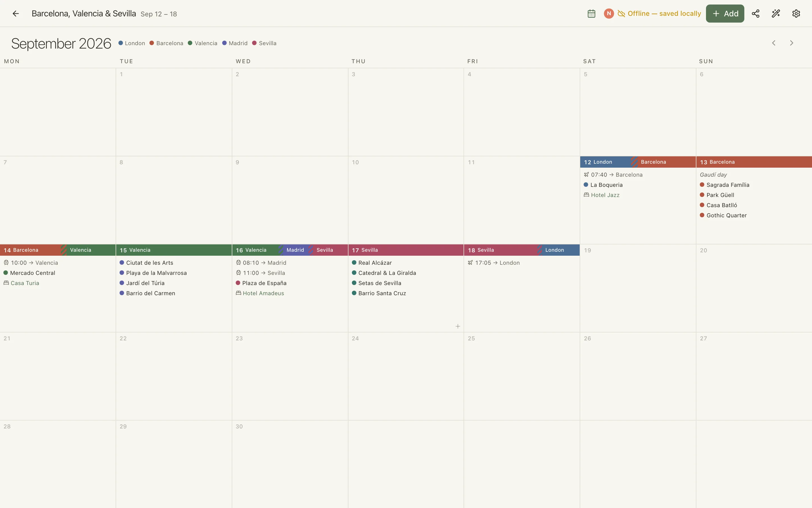Click the London legend dot
This screenshot has width=812, height=508.
click(x=120, y=43)
